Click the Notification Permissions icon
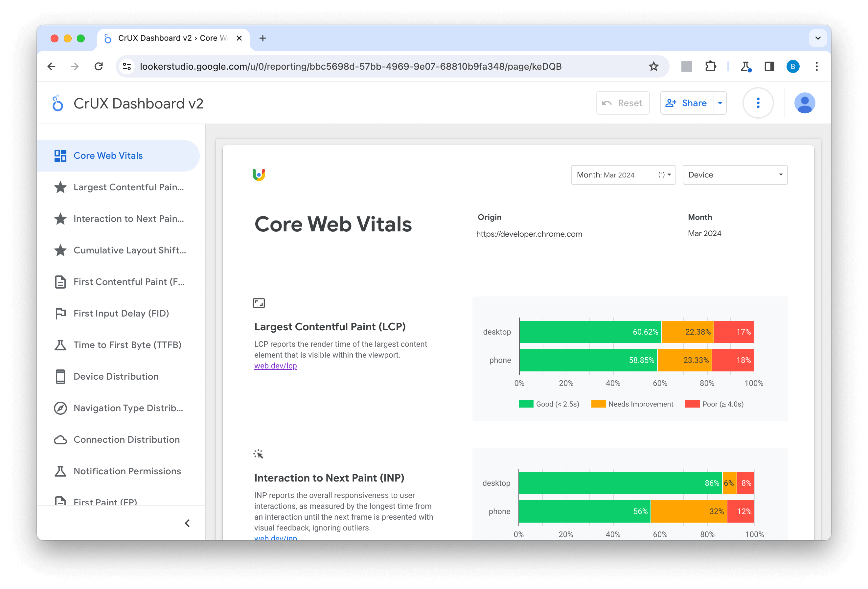Viewport: 868px width, 589px height. [60, 471]
